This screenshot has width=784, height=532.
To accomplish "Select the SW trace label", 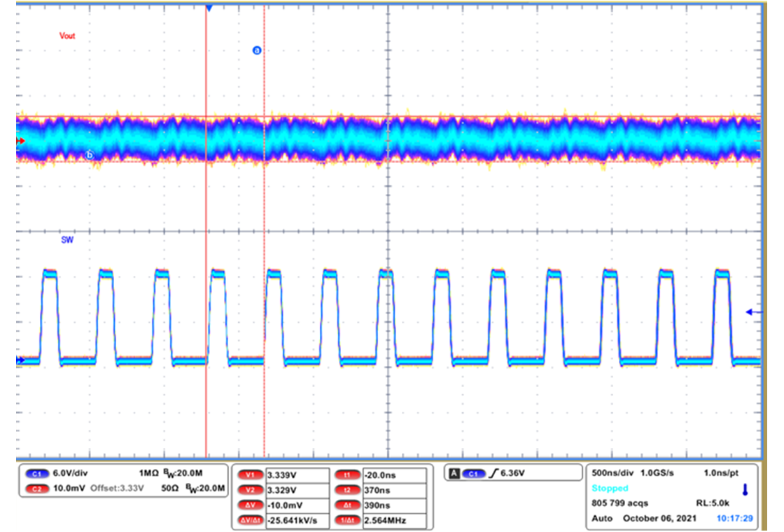I will [x=66, y=239].
